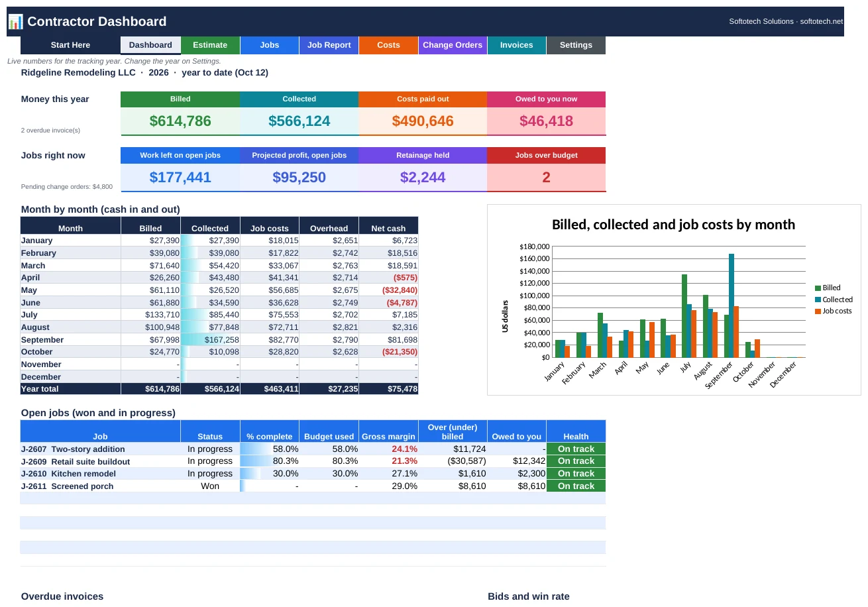Click the bar chart icon beside Contractor Dashboard

coord(16,22)
